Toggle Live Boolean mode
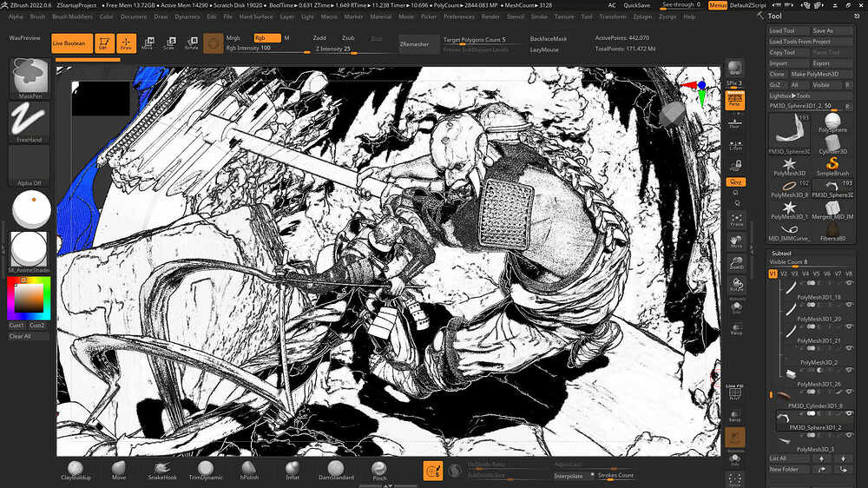868x488 pixels. tap(72, 43)
